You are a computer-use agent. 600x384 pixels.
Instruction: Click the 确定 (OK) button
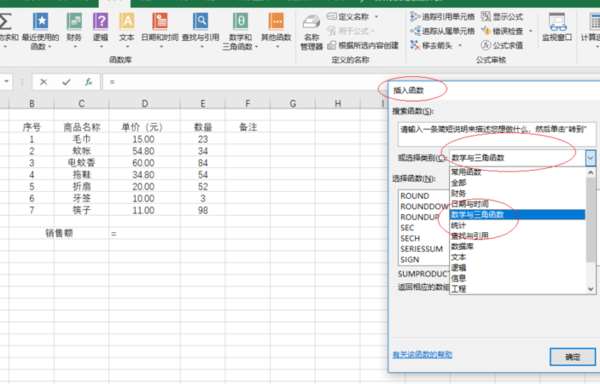tap(572, 357)
